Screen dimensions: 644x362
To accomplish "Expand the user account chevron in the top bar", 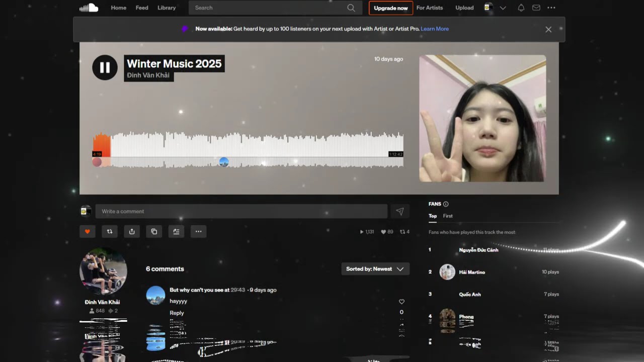I will (x=503, y=8).
